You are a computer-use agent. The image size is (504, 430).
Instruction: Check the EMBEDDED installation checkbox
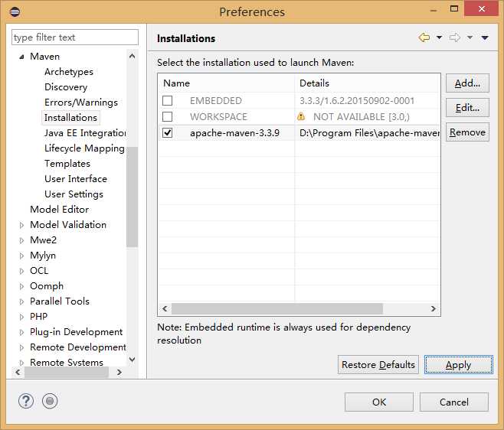[x=167, y=100]
